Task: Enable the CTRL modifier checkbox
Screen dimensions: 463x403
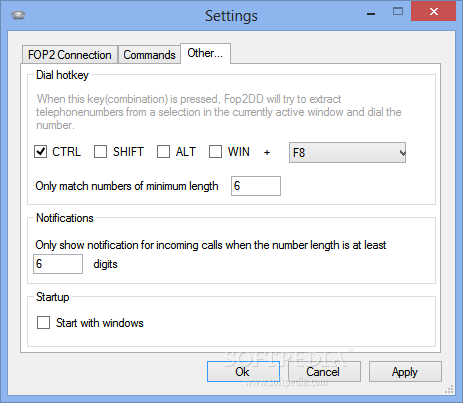Action: (41, 152)
